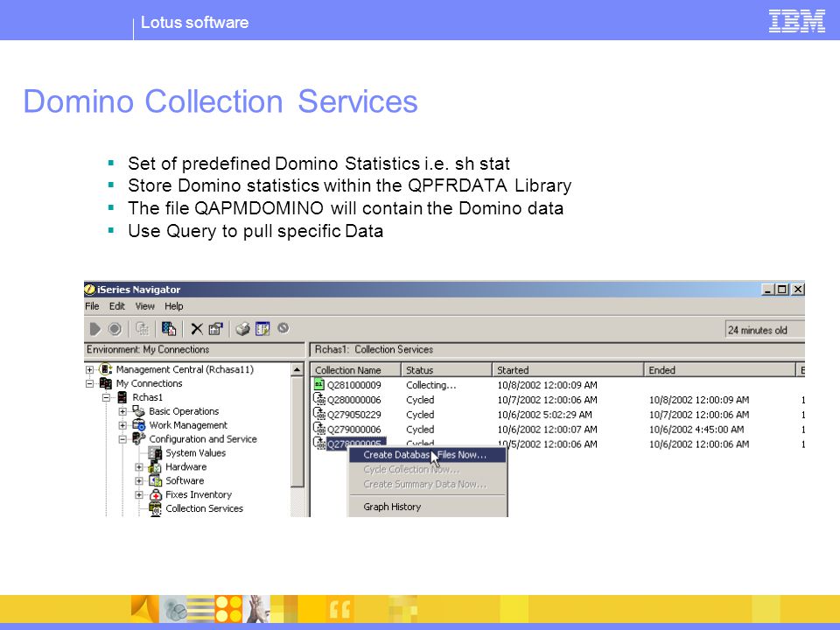The image size is (840, 630).
Task: Click the cycled icon beside Q279050229
Action: [319, 414]
